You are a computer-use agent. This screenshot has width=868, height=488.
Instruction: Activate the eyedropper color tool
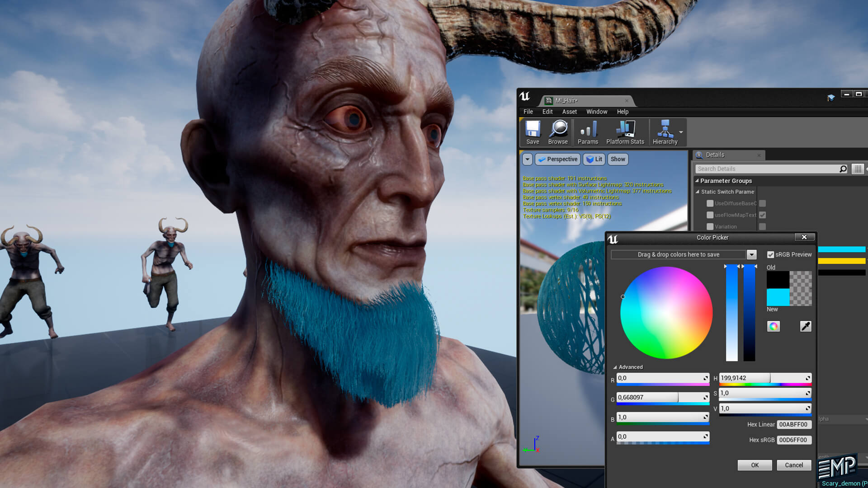click(805, 326)
